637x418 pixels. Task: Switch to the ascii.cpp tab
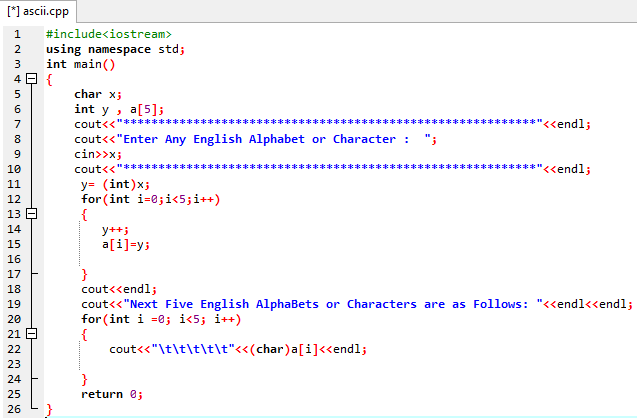tap(38, 11)
